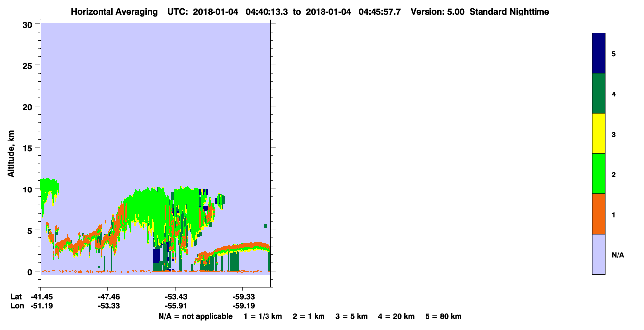Screen dimensions: 644x330
Task: Click the end time '04:45:57.7'
Action: [x=379, y=12]
